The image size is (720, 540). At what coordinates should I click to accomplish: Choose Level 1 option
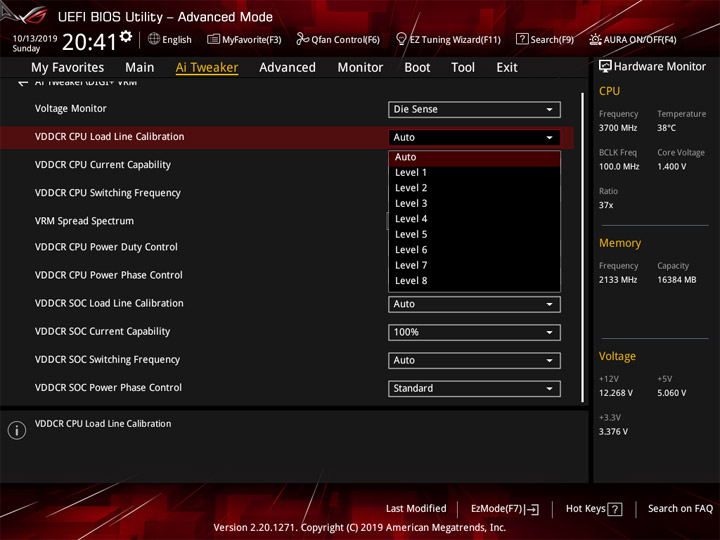474,173
